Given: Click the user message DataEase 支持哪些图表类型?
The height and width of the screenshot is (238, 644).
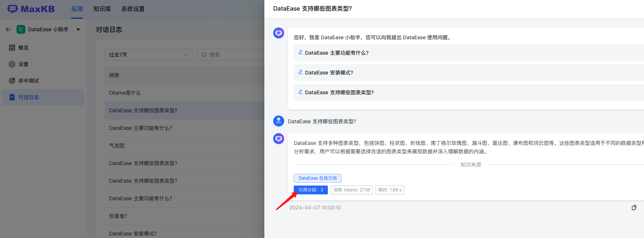Looking at the screenshot, I should click(322, 121).
